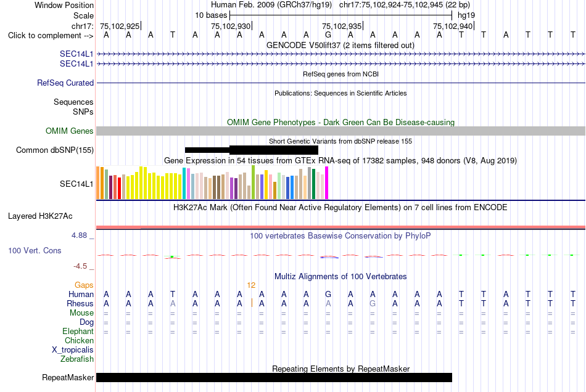Screen dimensions: 586x392
Task: Click the G base in the Human alignment row
Action: click(x=328, y=294)
